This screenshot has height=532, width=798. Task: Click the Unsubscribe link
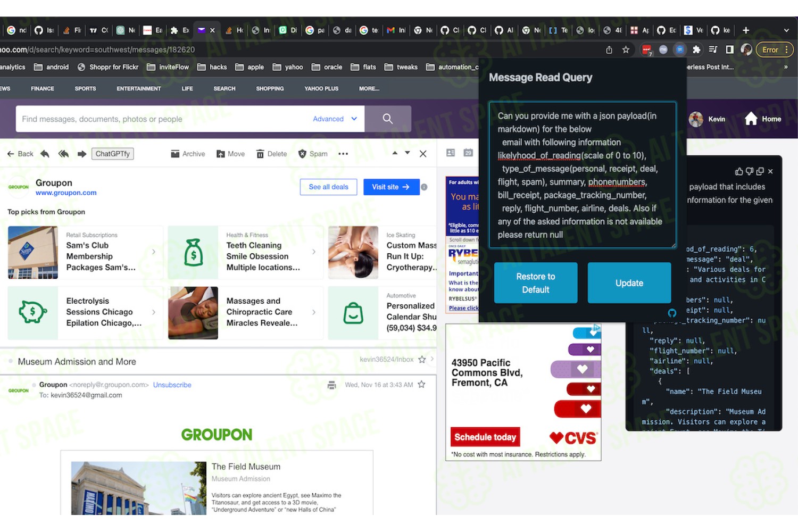(x=172, y=385)
